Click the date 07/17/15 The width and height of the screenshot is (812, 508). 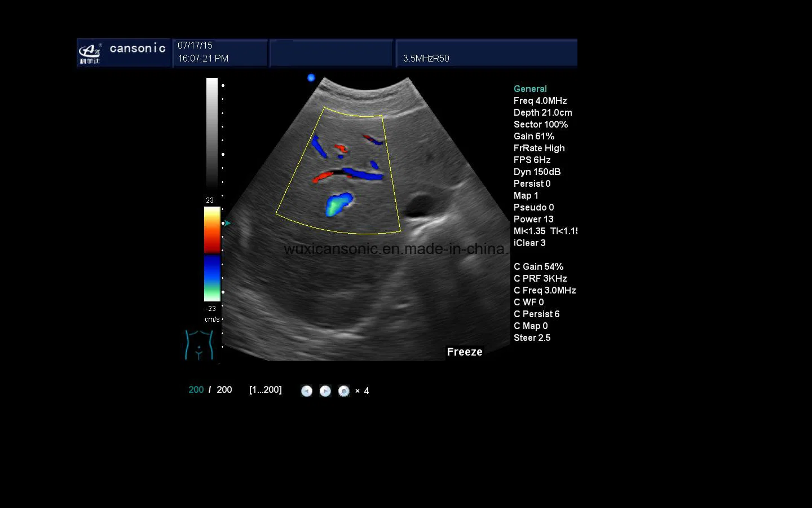click(x=195, y=45)
